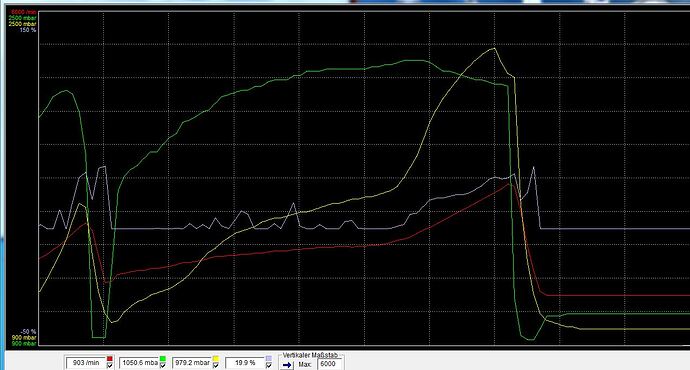Click the red 6000 /min axis label
Viewport: 690px width, 370px height.
pos(23,12)
